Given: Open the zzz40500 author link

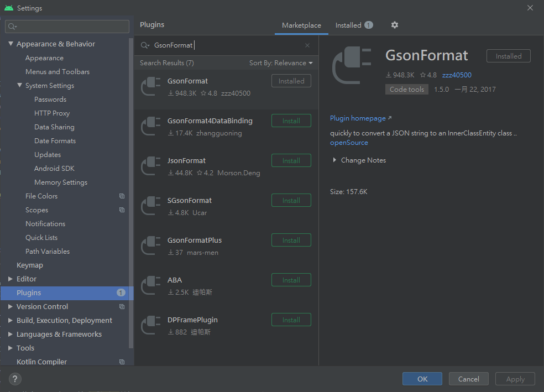Looking at the screenshot, I should (457, 75).
